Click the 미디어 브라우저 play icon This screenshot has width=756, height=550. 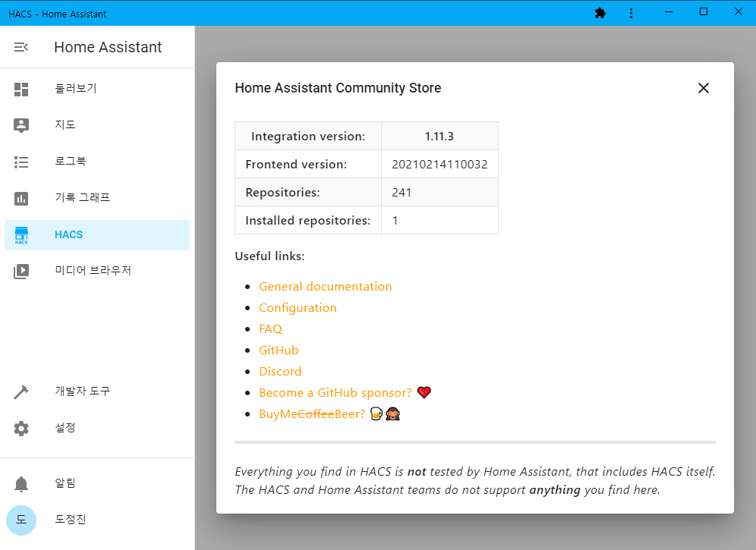coord(21,272)
